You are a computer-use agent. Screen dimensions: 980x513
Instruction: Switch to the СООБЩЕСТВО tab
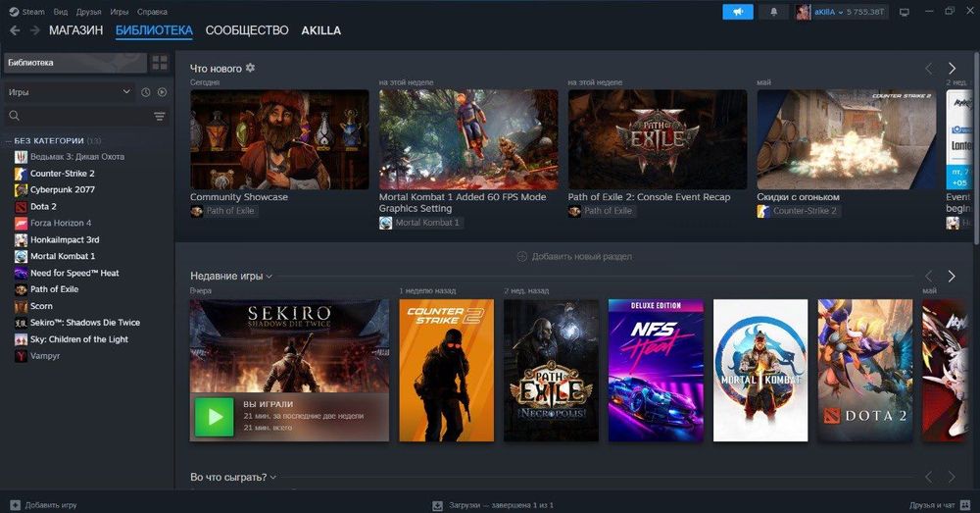(247, 30)
